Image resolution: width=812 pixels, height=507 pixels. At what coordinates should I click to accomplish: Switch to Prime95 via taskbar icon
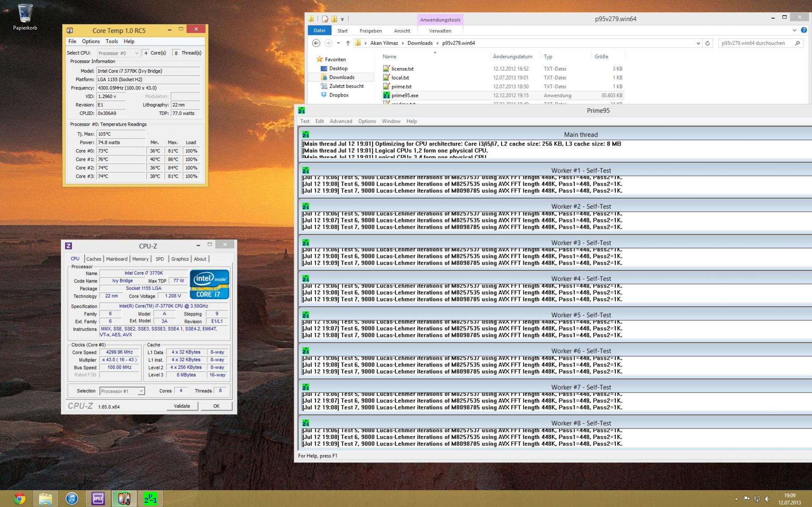click(x=150, y=499)
